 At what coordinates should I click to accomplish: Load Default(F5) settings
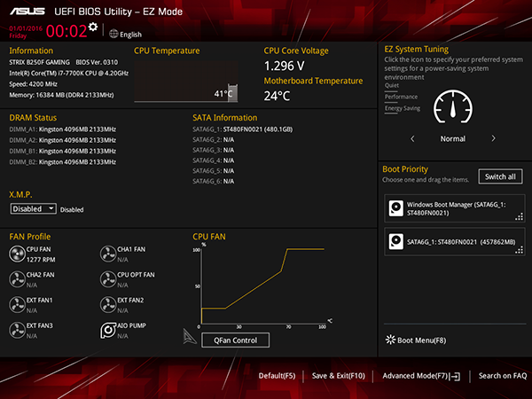click(277, 376)
